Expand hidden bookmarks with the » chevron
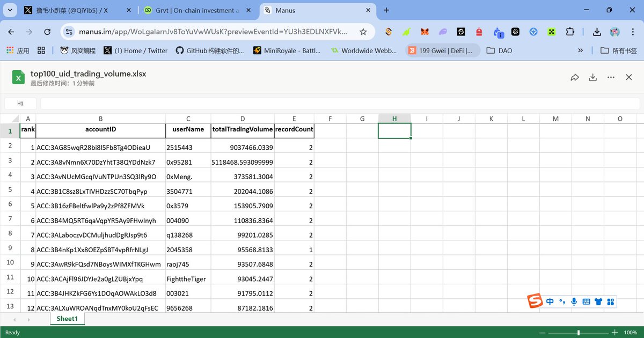Screen dimensions: 644x338 pos(580,50)
